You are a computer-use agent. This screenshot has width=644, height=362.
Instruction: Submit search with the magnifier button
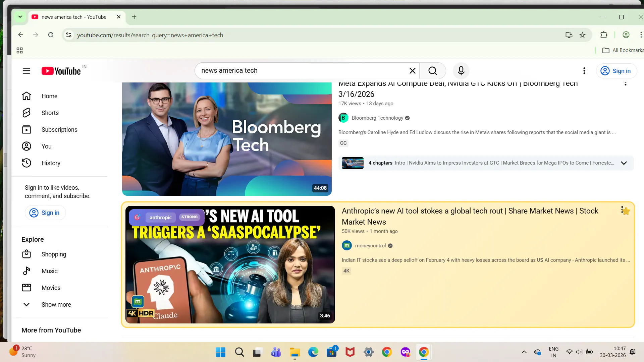pos(433,71)
